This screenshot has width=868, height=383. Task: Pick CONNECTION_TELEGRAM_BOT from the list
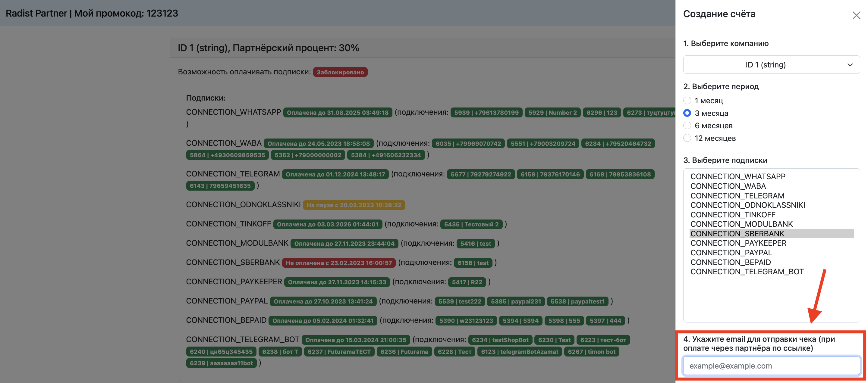click(x=747, y=272)
